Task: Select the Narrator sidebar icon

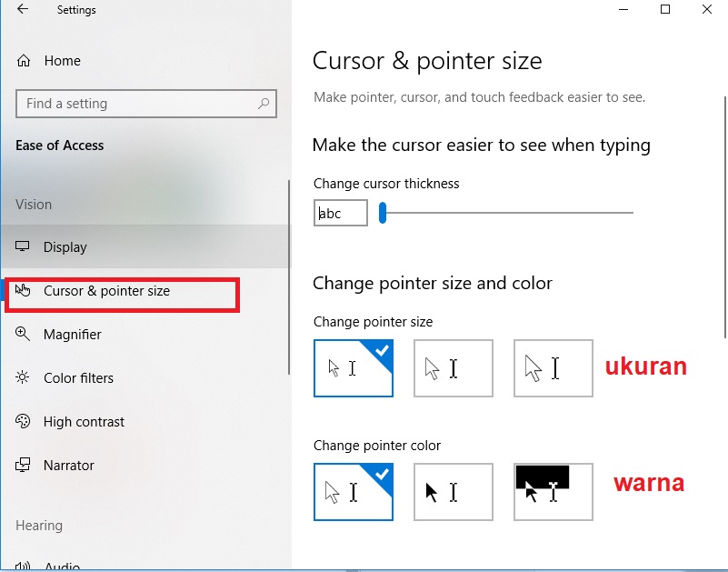Action: click(x=21, y=465)
